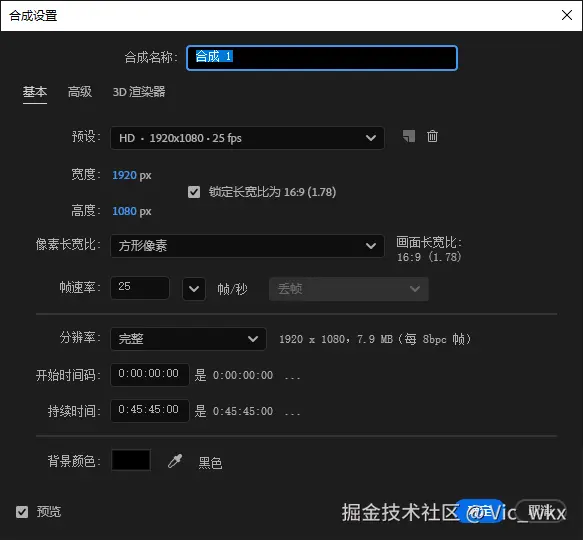Pick background color with the eyedropper
The height and width of the screenshot is (540, 583).
[x=175, y=461]
